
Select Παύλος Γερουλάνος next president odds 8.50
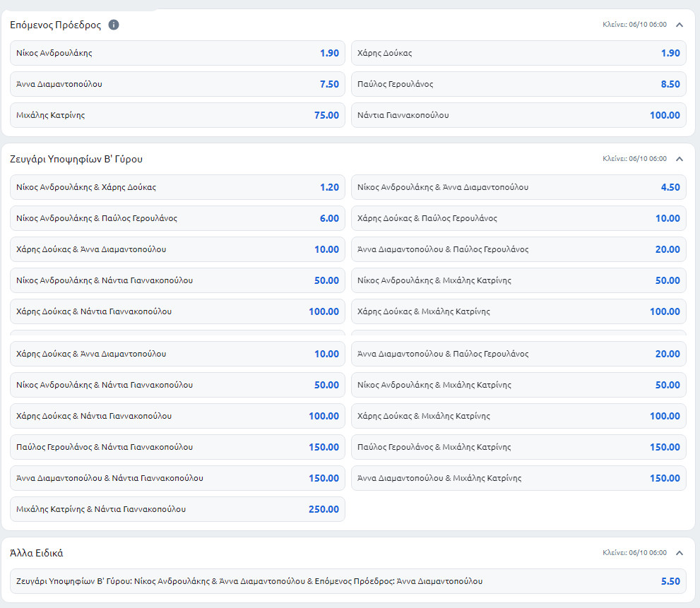coord(518,84)
